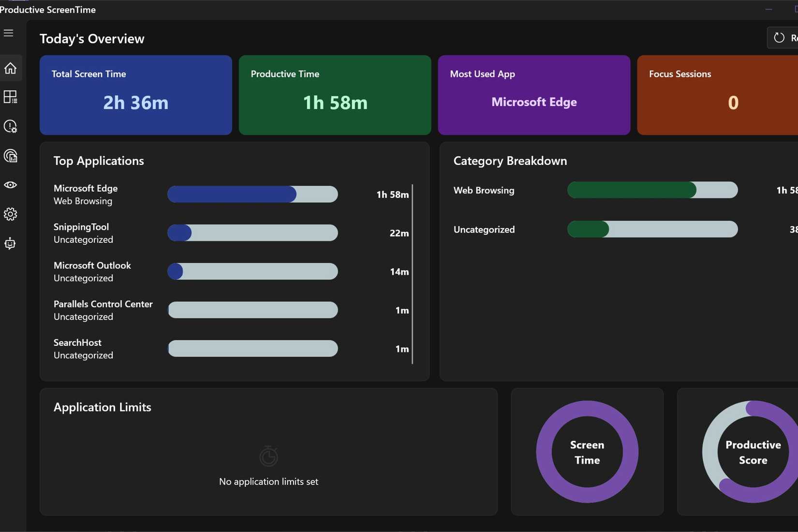798x532 pixels.
Task: Click the SnippingTool usage bar
Action: click(252, 233)
